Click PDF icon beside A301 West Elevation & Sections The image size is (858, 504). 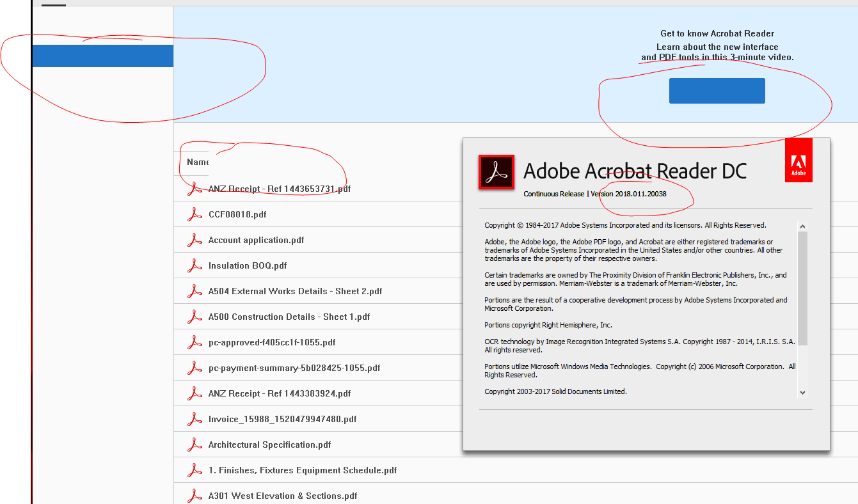[195, 496]
